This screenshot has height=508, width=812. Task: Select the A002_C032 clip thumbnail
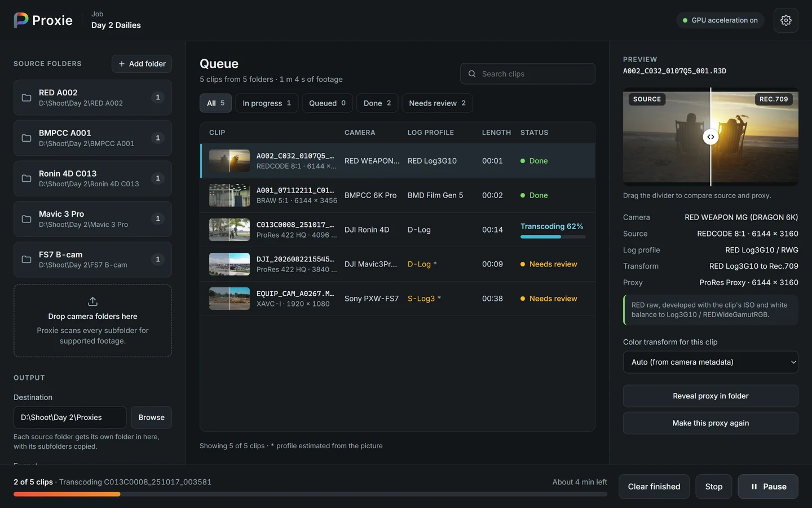pos(230,161)
